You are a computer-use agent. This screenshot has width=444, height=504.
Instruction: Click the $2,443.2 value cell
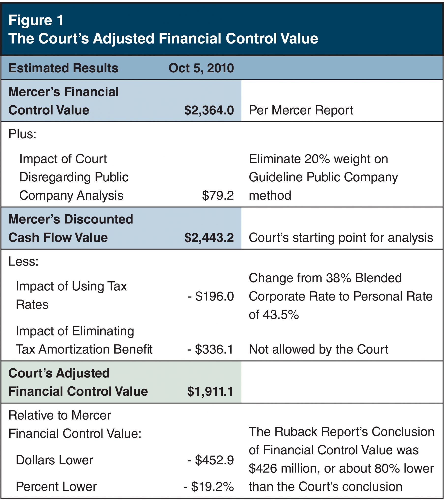(x=209, y=238)
